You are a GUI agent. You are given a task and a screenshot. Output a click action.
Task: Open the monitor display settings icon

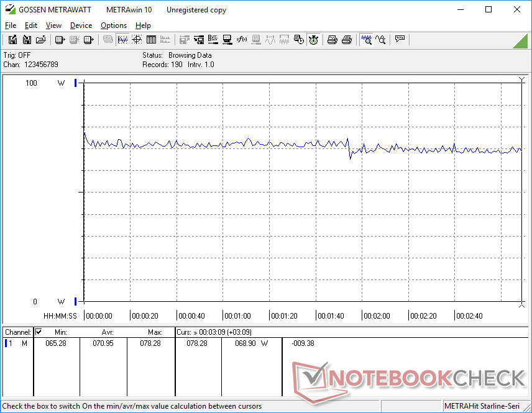[227, 40]
